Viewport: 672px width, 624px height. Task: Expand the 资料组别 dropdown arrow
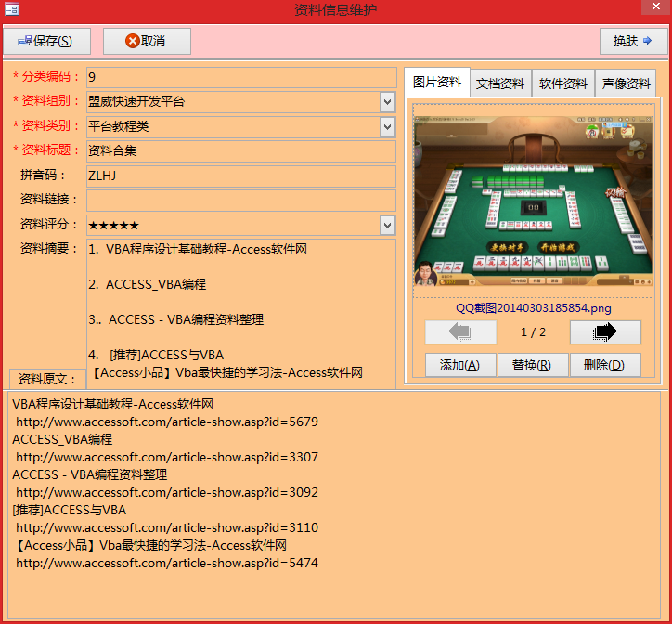[x=387, y=102]
